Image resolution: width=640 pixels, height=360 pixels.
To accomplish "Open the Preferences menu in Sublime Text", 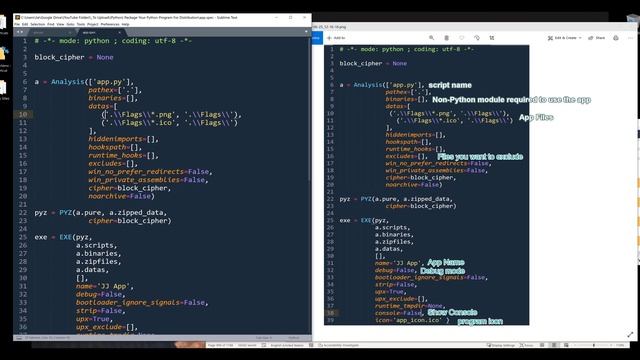I will (x=110, y=24).
